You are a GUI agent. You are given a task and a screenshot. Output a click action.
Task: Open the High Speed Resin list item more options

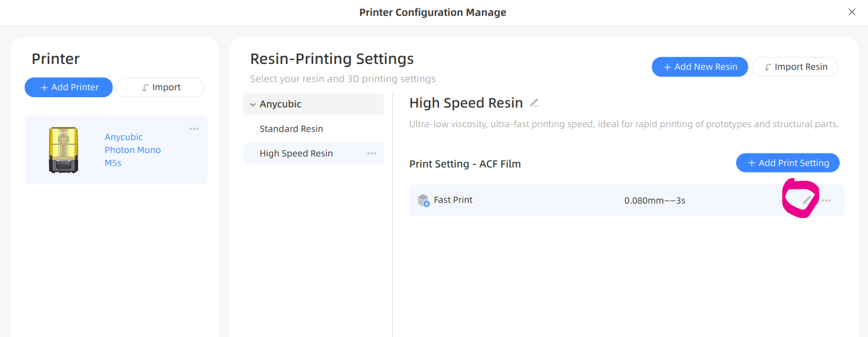tap(372, 153)
